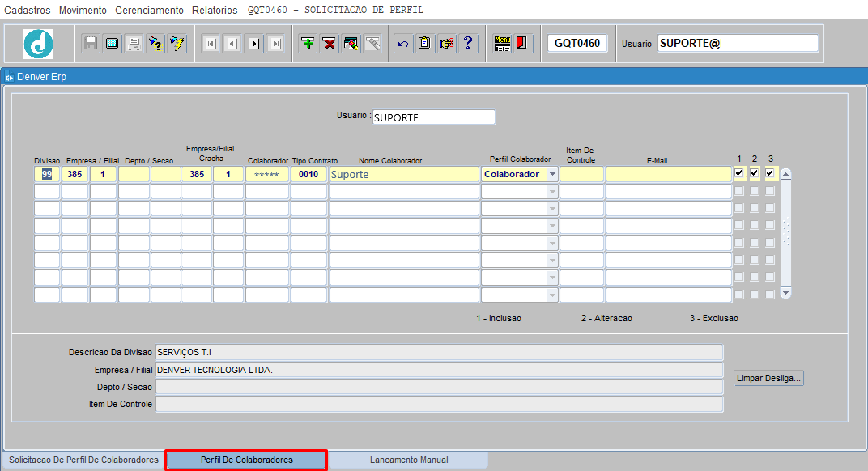Screen dimensions: 868x471
Task: Click the Descricao Da Divisao field SERVIÇOS T.I
Action: pos(439,352)
